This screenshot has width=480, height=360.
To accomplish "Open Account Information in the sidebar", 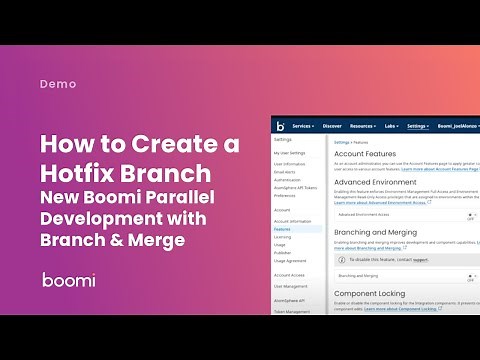I will click(x=292, y=221).
